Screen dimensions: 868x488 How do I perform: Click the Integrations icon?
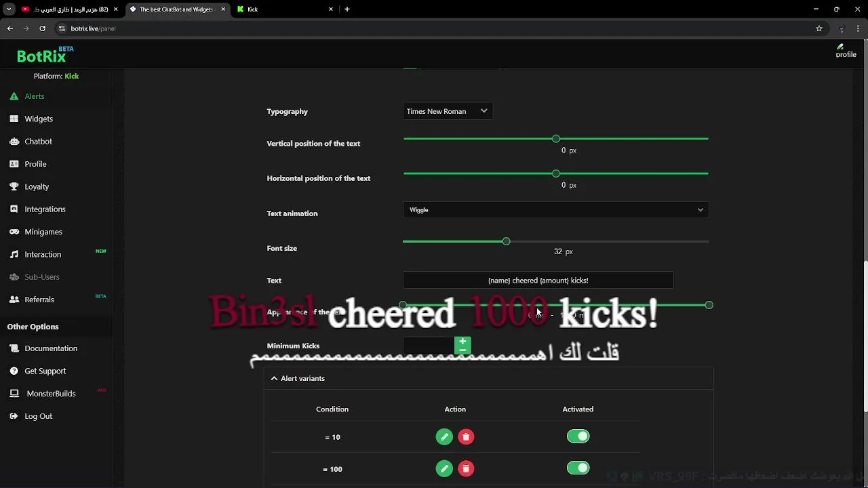pos(14,209)
